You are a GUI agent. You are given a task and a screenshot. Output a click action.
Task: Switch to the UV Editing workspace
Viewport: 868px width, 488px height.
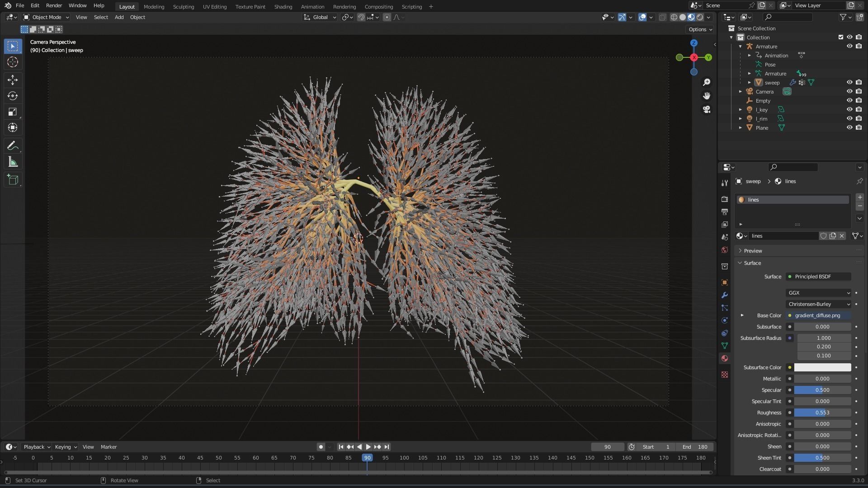click(215, 7)
